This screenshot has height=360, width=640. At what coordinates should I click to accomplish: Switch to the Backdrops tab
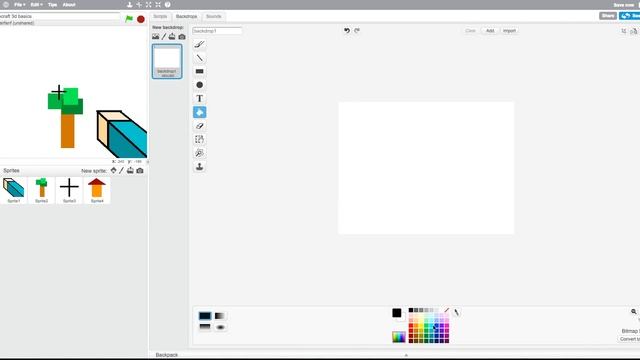[186, 16]
